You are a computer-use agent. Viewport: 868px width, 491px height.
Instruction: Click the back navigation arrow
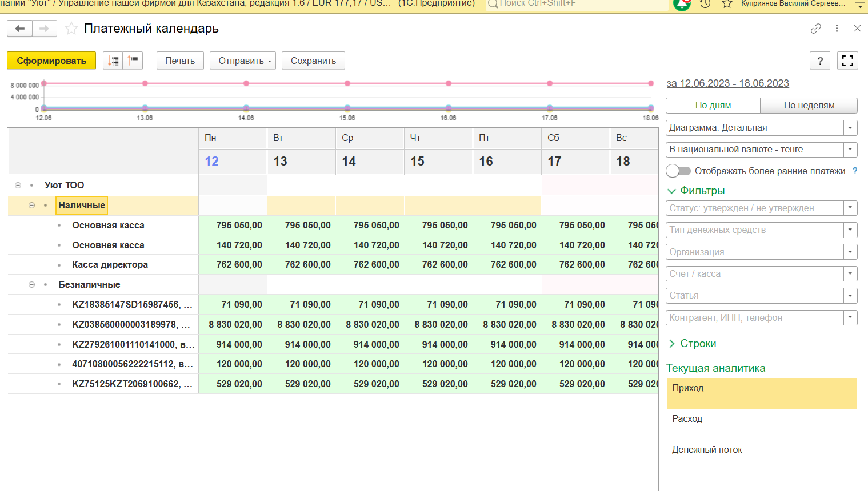pyautogui.click(x=20, y=29)
